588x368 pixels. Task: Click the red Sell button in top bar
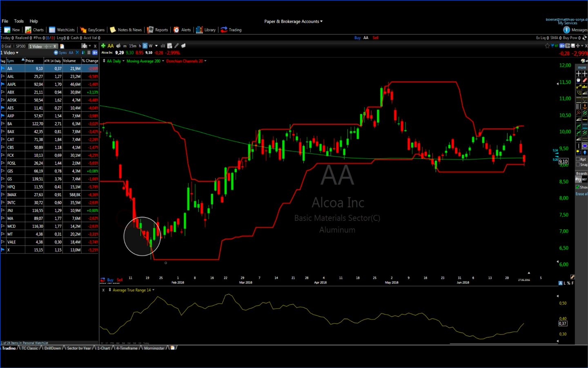(x=375, y=38)
